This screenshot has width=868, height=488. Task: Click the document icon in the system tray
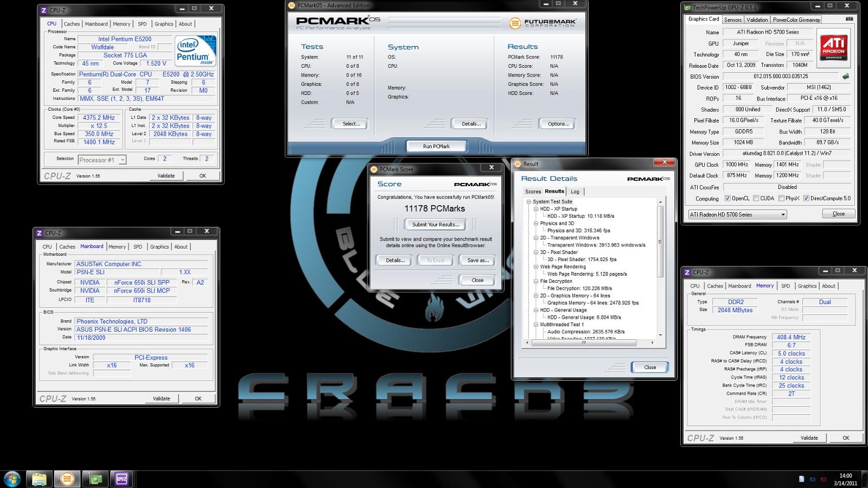(801, 479)
